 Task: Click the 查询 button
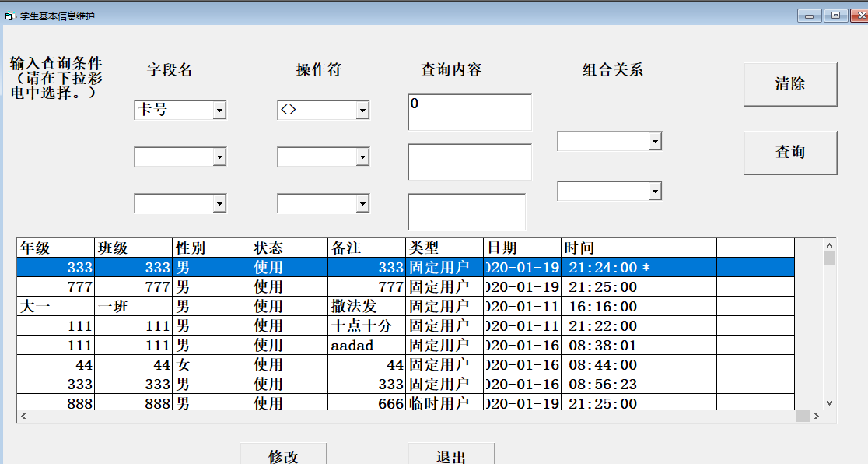(789, 153)
